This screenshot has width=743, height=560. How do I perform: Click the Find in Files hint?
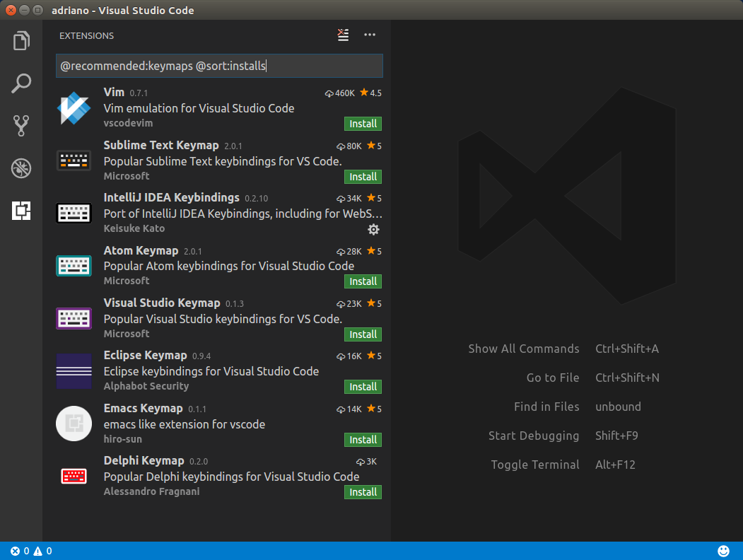546,407
